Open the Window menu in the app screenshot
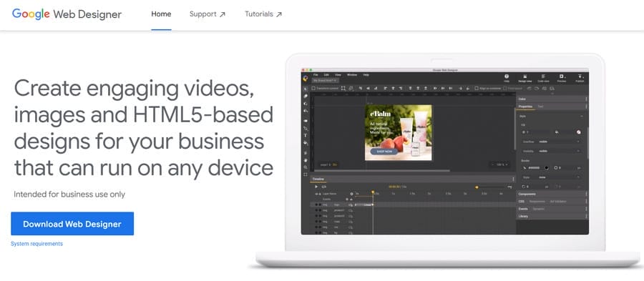The image size is (644, 281). click(352, 75)
